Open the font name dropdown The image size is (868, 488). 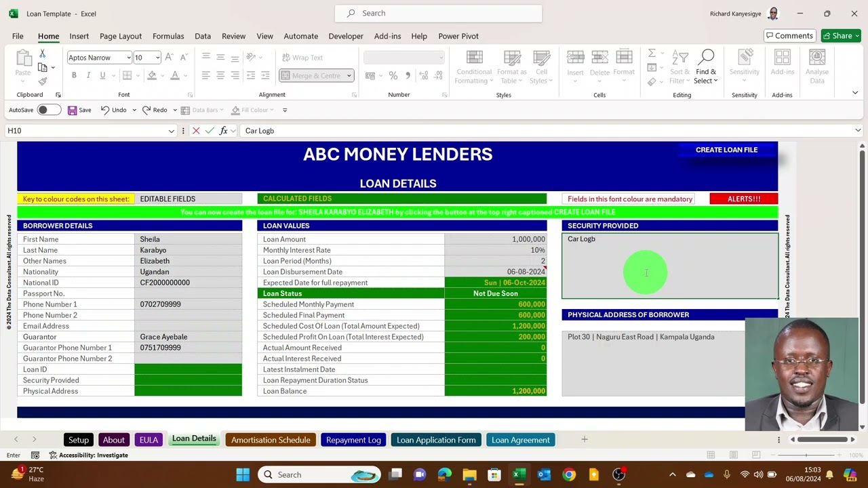(x=128, y=58)
